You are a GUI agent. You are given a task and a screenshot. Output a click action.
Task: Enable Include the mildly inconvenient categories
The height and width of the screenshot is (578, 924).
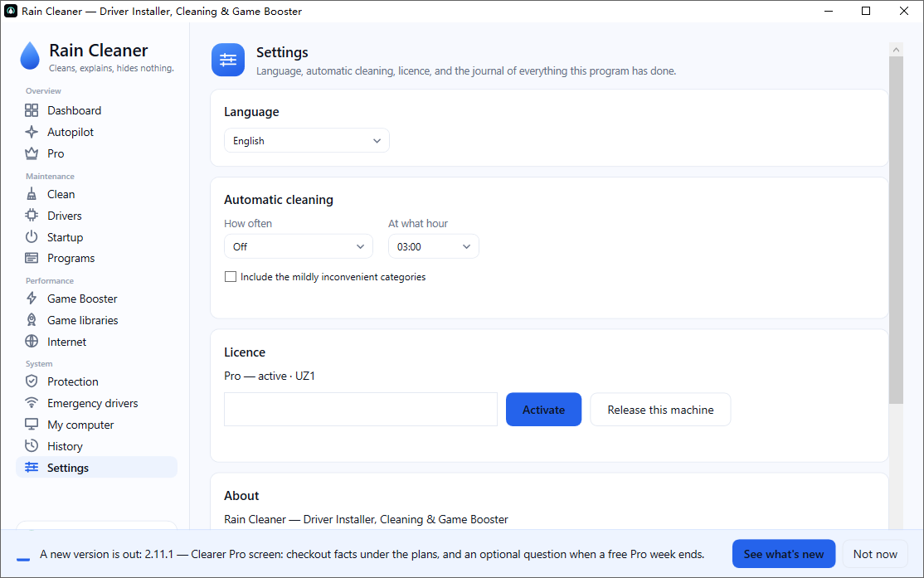click(231, 277)
